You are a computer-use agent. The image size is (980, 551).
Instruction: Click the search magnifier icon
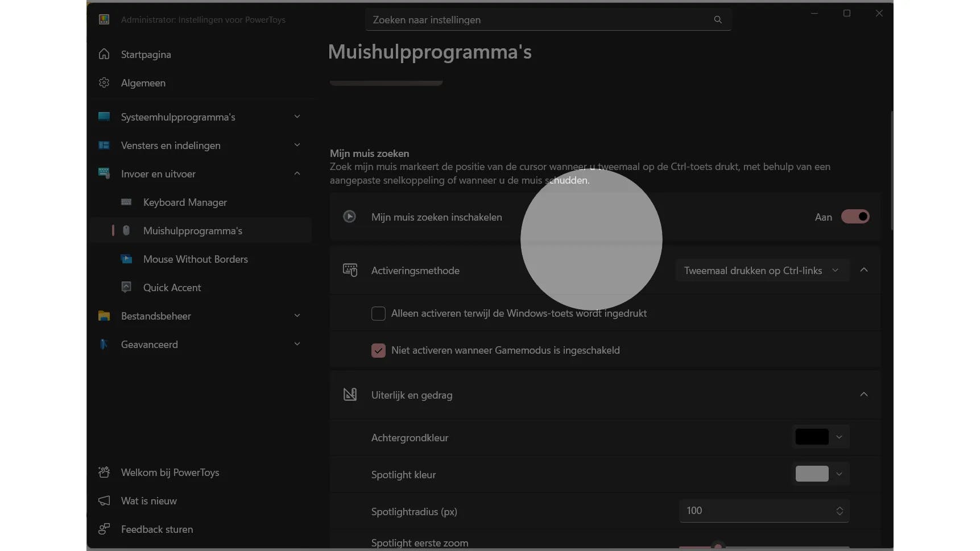pos(718,19)
